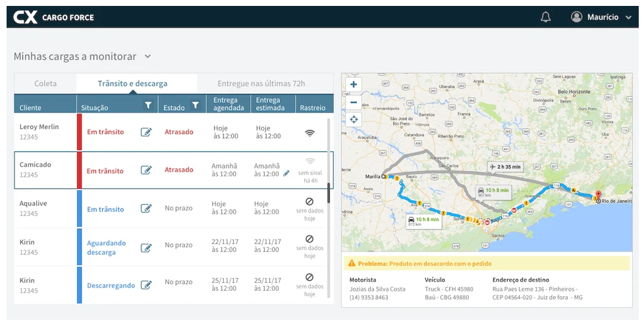Sort by the Cliente column header

click(x=30, y=107)
